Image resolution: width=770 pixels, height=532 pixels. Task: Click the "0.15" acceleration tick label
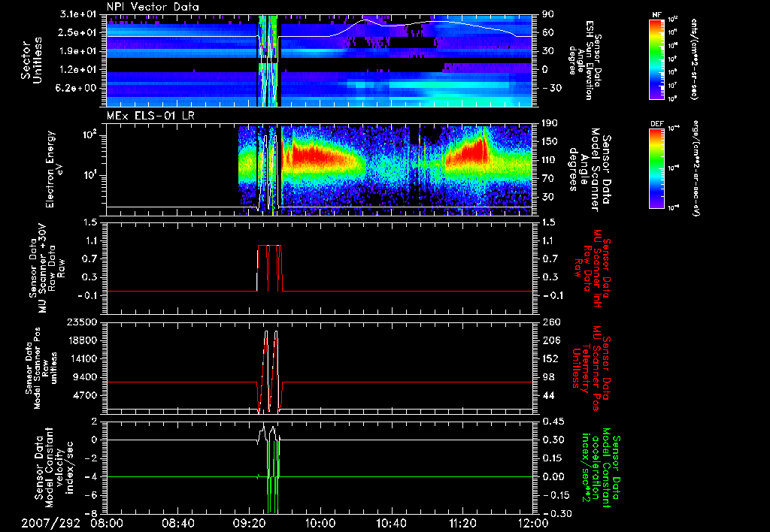(x=553, y=458)
